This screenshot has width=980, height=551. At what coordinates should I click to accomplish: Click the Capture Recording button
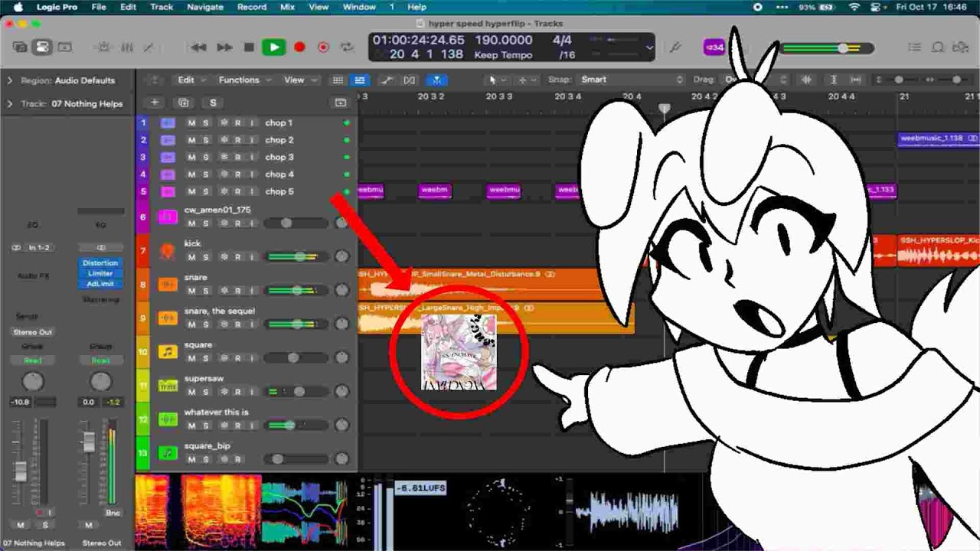click(323, 47)
